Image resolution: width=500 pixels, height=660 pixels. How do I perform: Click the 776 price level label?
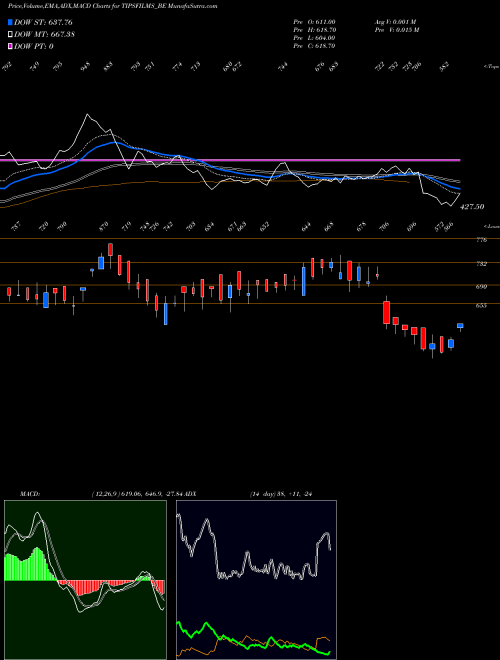click(x=481, y=240)
